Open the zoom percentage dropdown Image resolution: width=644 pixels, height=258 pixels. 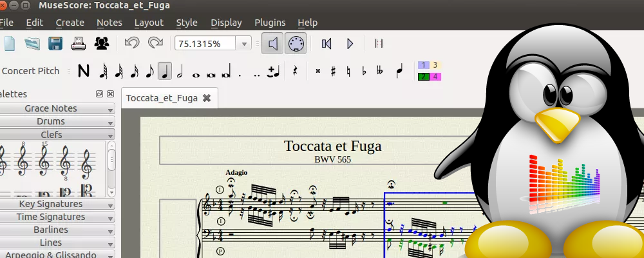[244, 44]
